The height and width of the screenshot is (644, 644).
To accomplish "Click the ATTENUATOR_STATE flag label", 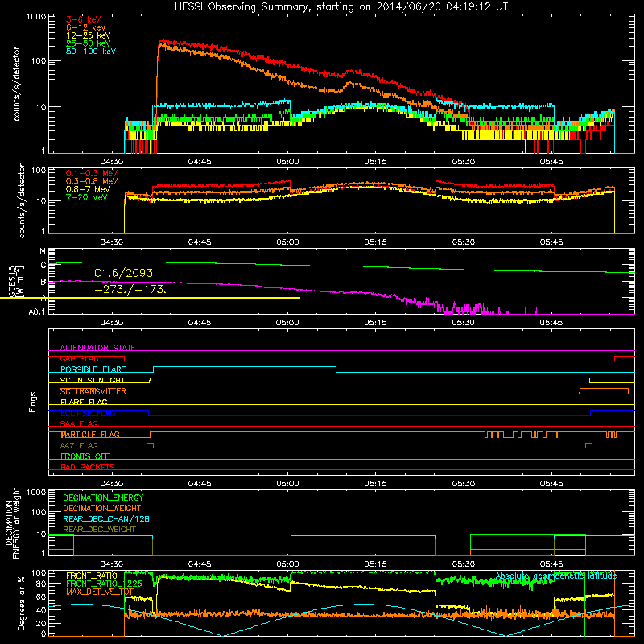I will 97,348.
